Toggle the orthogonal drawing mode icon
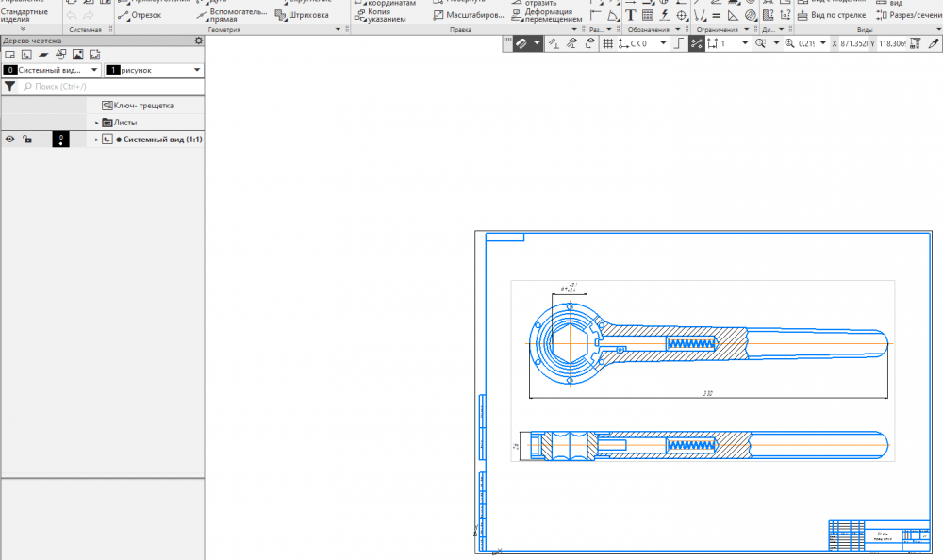The width and height of the screenshot is (943, 560). (677, 44)
